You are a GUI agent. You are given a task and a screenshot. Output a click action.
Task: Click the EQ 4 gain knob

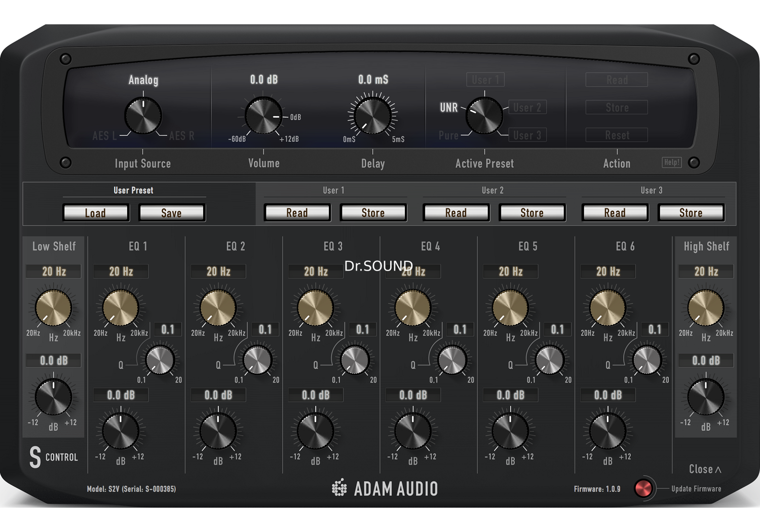click(x=413, y=431)
